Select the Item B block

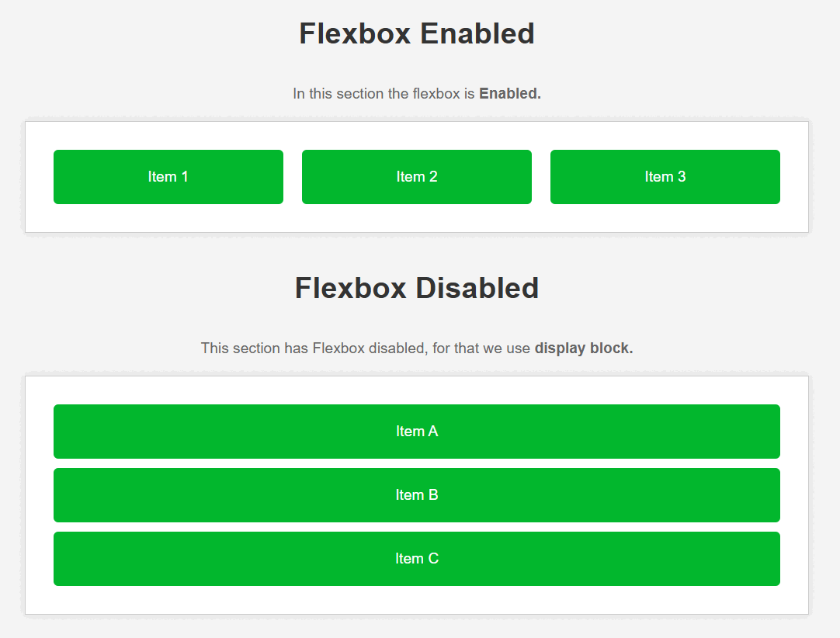coord(416,495)
